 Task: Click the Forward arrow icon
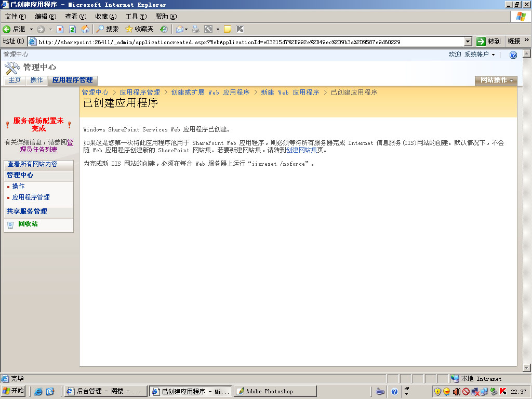tap(41, 29)
